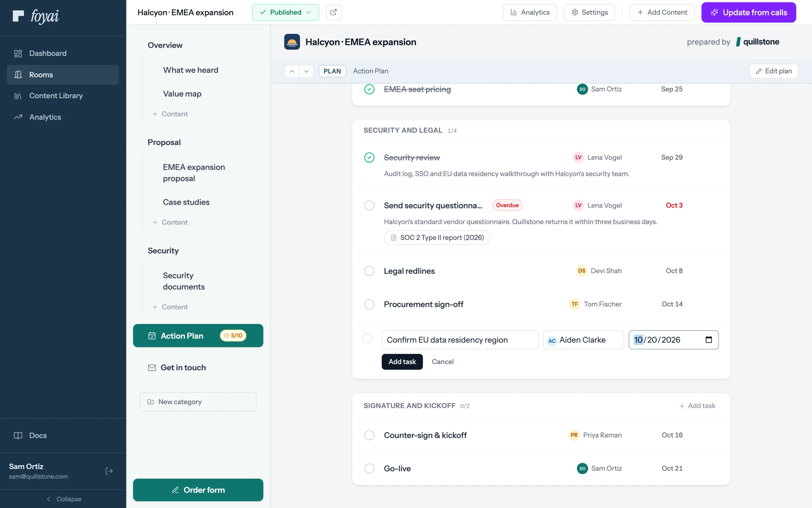Add Content under Overview section

pyautogui.click(x=170, y=114)
